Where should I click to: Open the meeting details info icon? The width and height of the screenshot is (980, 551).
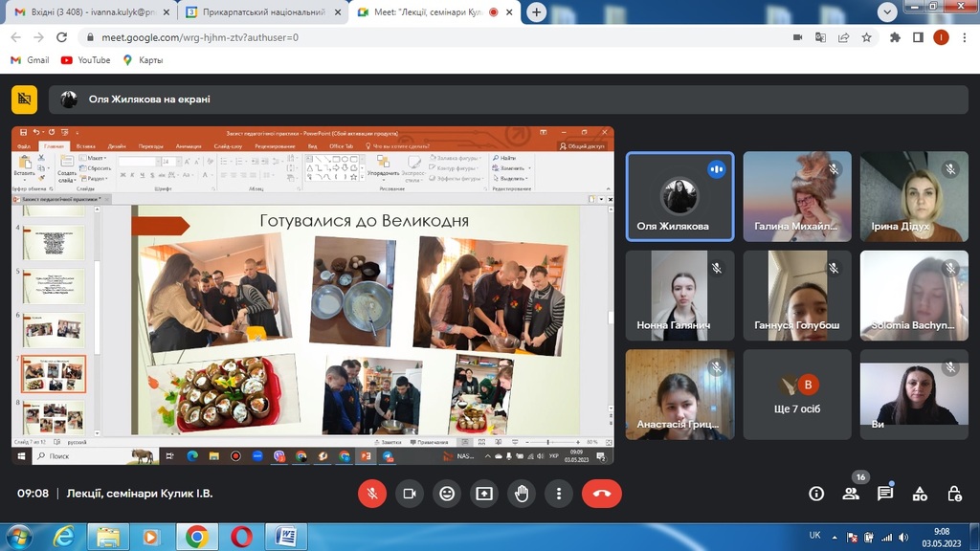point(816,494)
